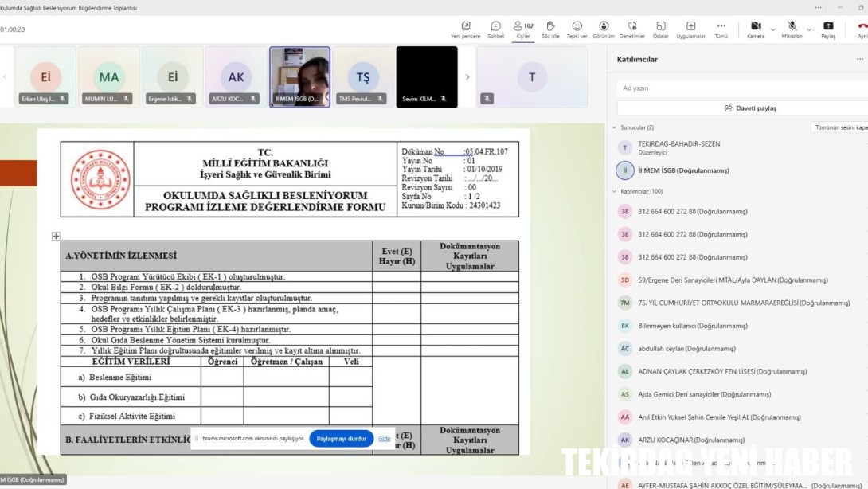This screenshot has width=868, height=489.
Task: Click the 'Evet (E) Hayır (H)' header cell
Action: point(397,256)
